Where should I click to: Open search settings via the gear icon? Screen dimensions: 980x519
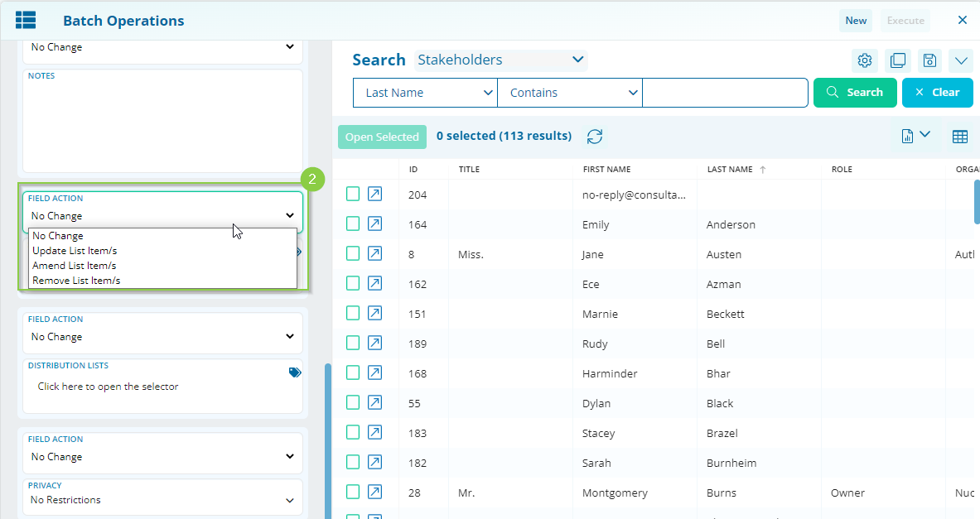tap(864, 60)
